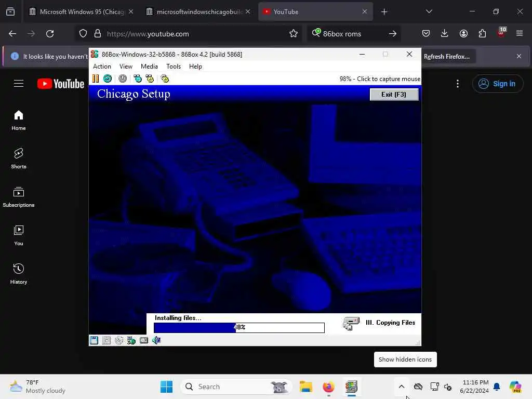Click the floppy disk status bar icon
532x399 pixels.
pos(94,340)
